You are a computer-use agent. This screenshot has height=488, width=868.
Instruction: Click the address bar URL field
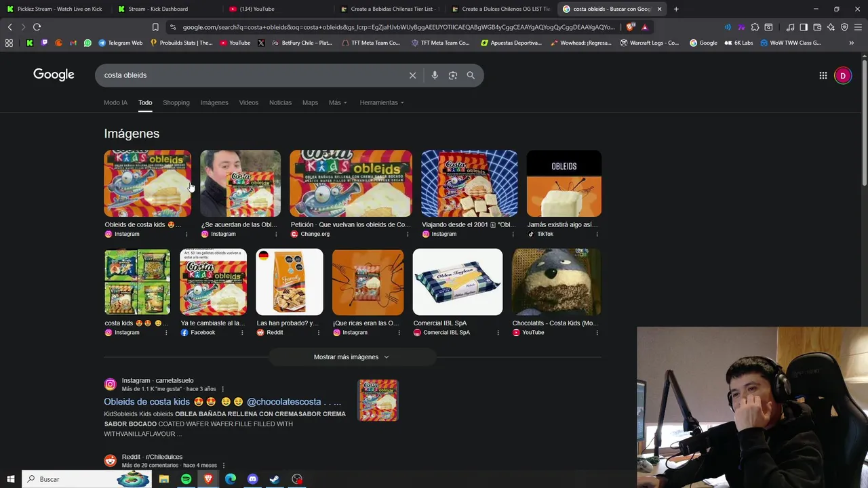point(398,27)
